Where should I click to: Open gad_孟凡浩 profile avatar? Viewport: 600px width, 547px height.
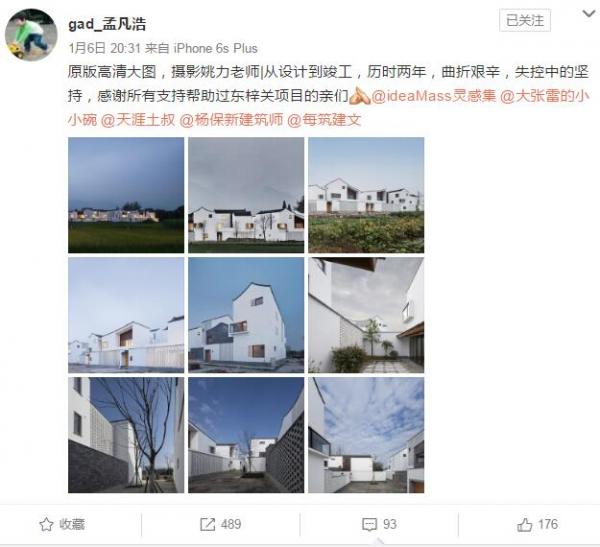(x=31, y=34)
